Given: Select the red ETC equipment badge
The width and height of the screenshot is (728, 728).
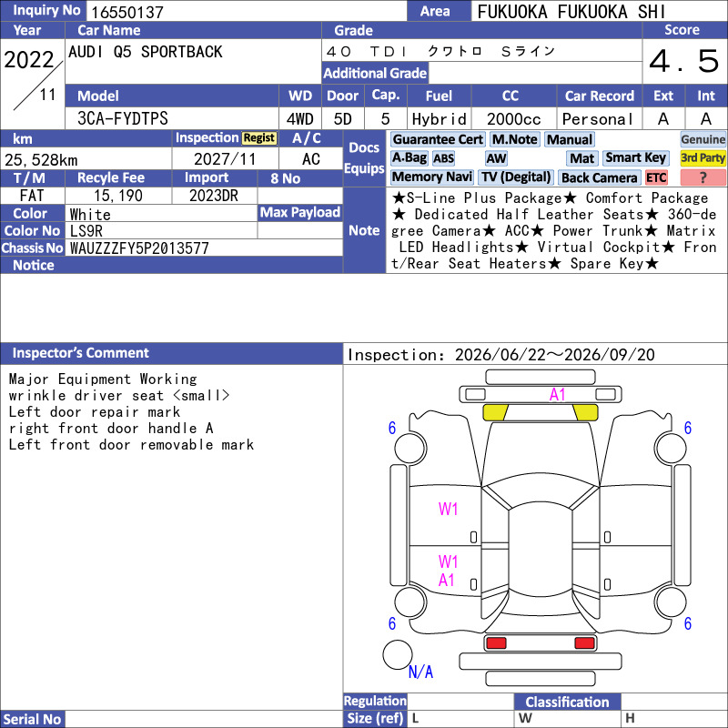Looking at the screenshot, I should coord(655,177).
